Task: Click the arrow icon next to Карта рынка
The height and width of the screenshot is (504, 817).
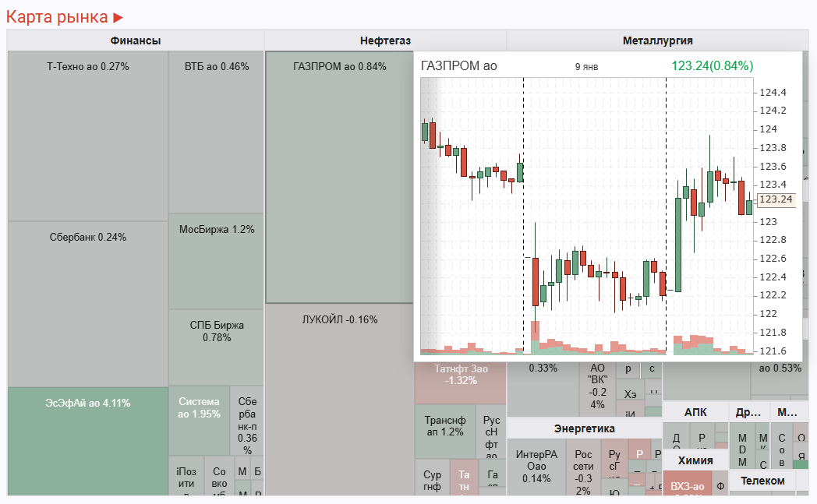Action: pyautogui.click(x=118, y=18)
